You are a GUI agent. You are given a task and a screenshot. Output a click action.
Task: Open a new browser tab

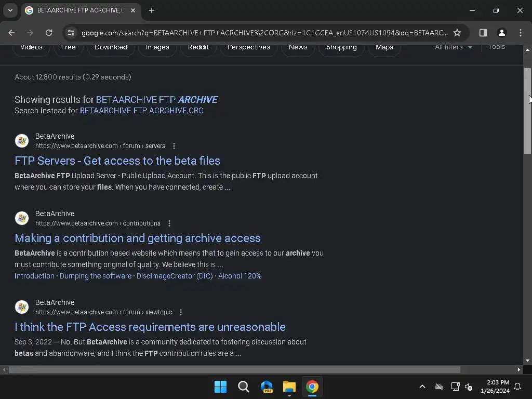pos(152,10)
